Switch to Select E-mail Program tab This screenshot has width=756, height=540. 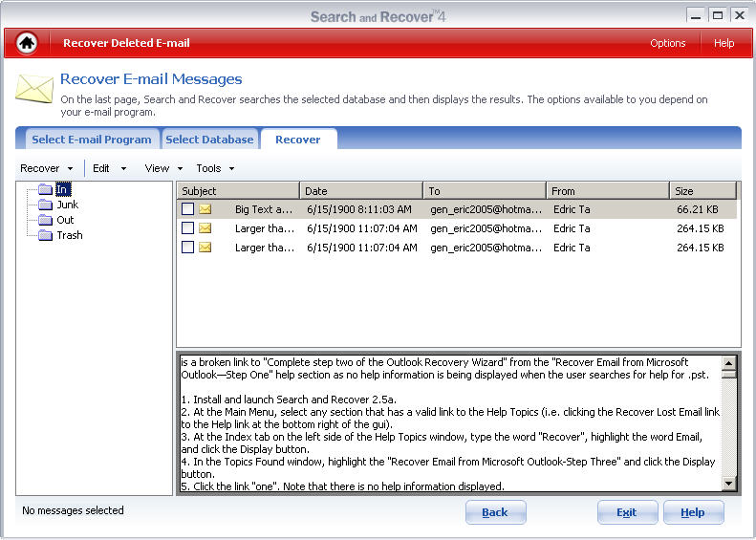[x=91, y=140]
